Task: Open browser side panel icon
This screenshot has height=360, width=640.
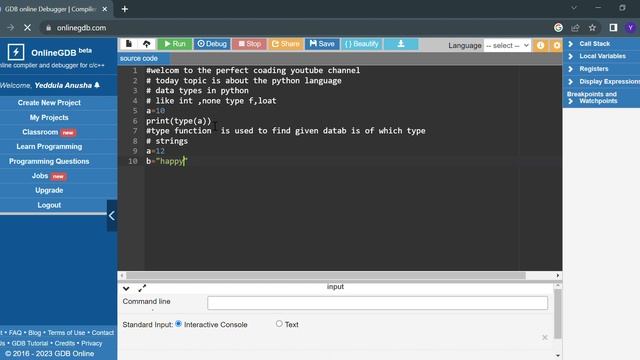Action: click(613, 28)
